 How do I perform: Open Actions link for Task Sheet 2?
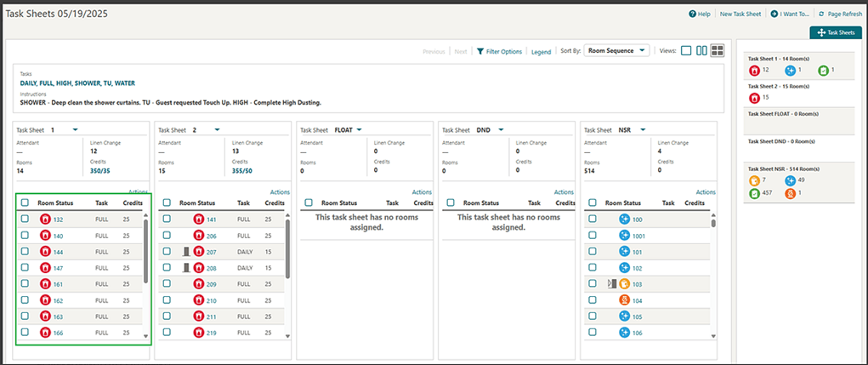280,192
